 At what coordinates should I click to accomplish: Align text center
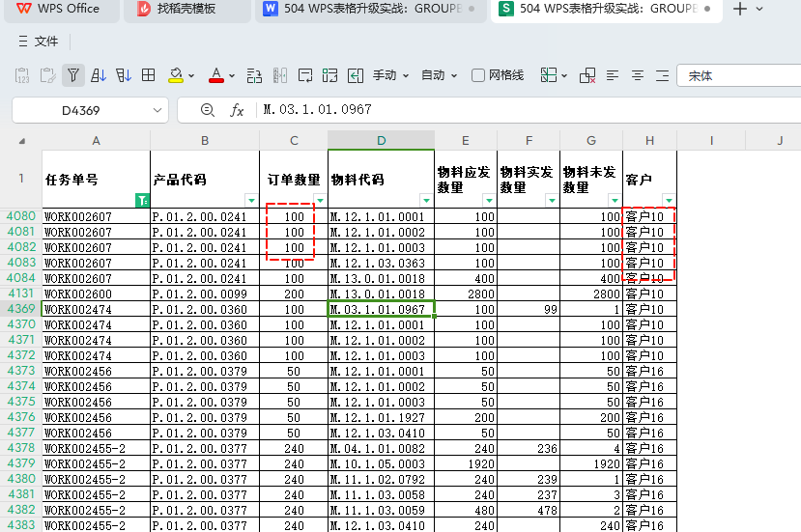pyautogui.click(x=638, y=76)
